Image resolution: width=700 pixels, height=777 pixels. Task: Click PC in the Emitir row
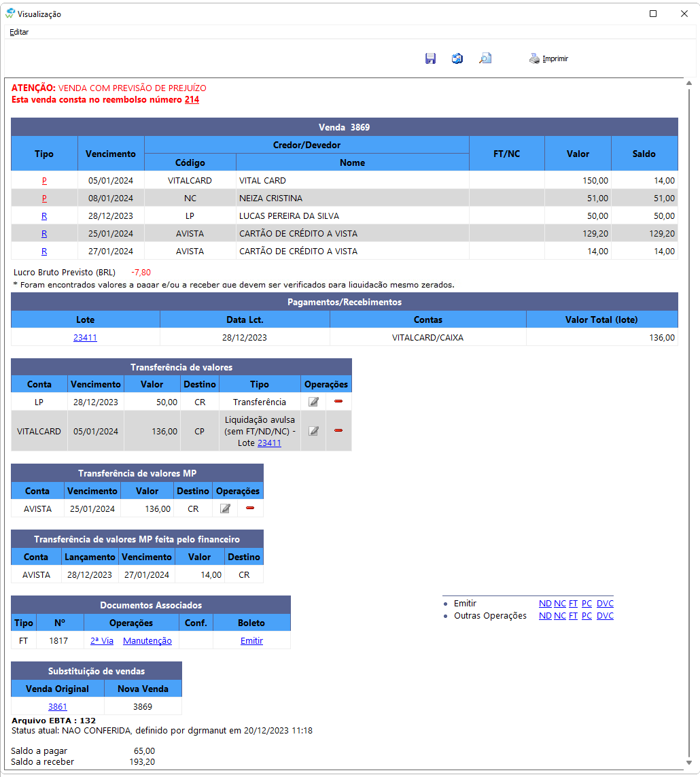pyautogui.click(x=587, y=604)
